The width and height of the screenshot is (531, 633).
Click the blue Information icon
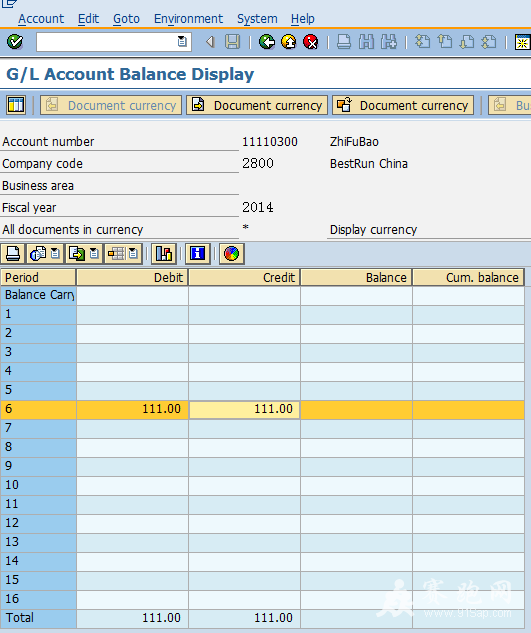198,254
